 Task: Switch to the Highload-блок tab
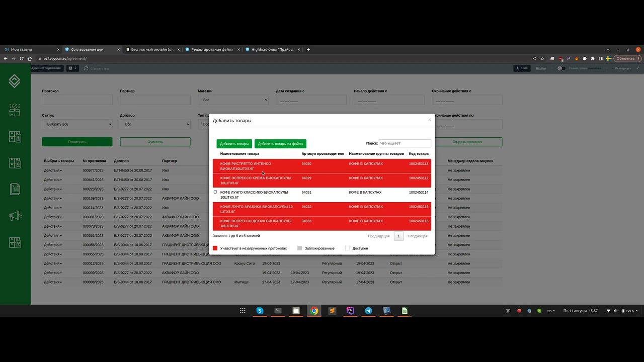(x=273, y=49)
